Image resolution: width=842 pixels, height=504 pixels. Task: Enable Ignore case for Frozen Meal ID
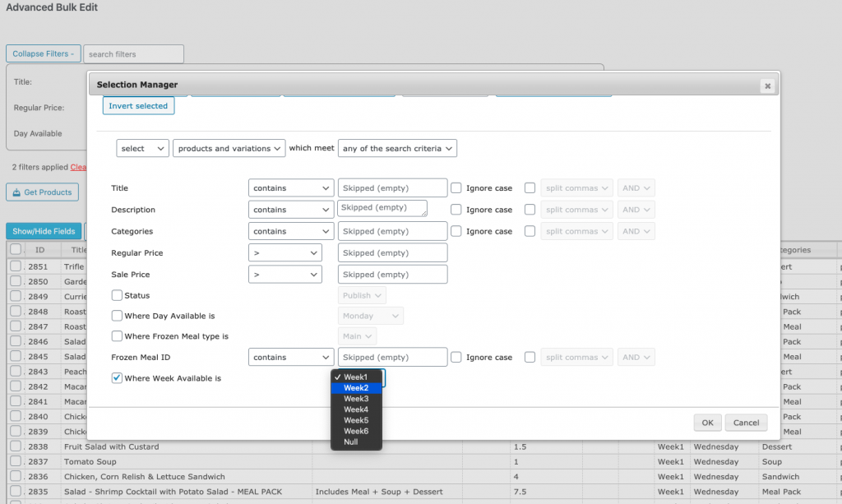pyautogui.click(x=456, y=357)
